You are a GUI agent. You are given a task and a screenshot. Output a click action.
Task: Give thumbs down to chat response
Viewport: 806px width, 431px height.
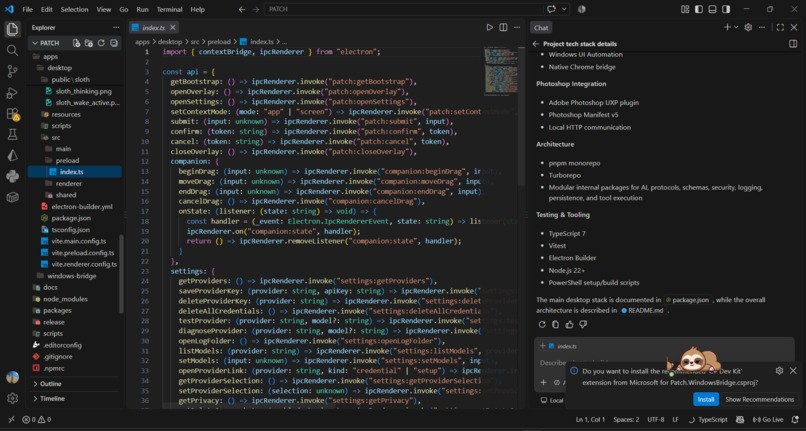point(583,325)
